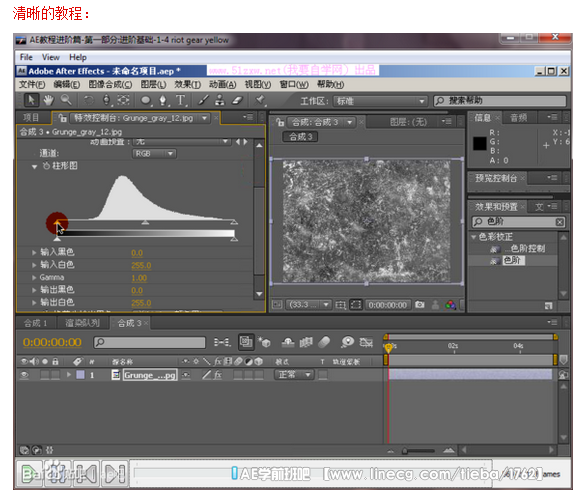
Task: Click the brainstorm icon in timeline
Action: coord(347,342)
